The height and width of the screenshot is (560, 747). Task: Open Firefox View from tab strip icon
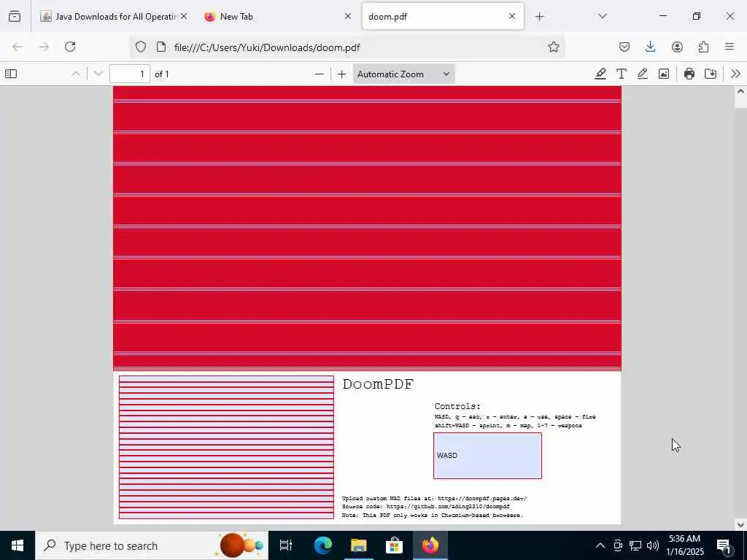pos(15,17)
